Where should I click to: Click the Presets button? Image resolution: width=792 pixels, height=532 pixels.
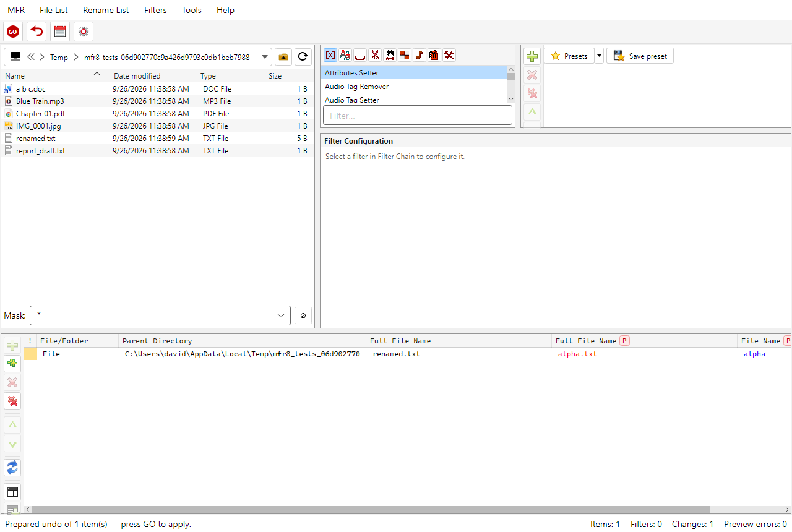pyautogui.click(x=569, y=56)
